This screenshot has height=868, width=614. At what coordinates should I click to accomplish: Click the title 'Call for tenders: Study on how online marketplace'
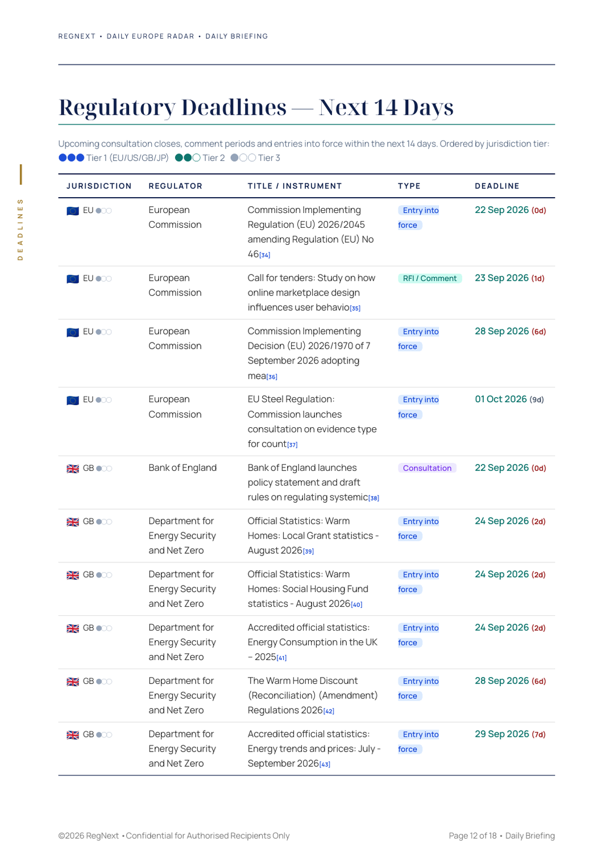(312, 293)
